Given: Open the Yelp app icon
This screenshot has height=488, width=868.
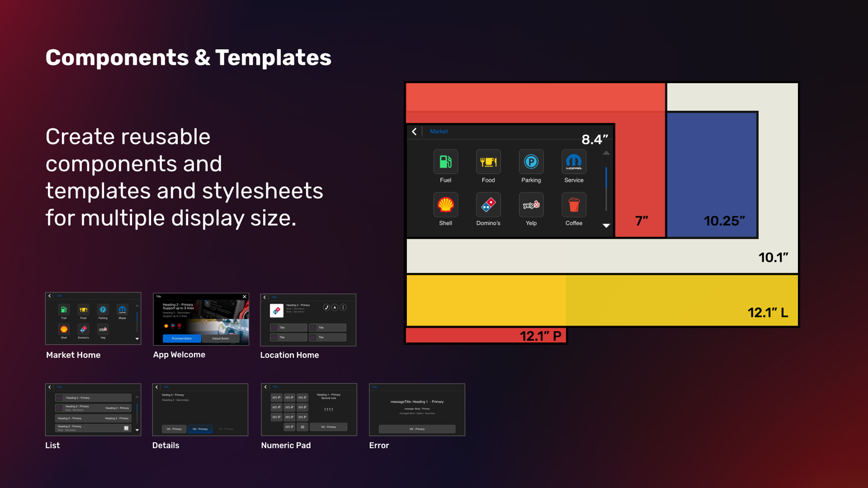Looking at the screenshot, I should [531, 205].
